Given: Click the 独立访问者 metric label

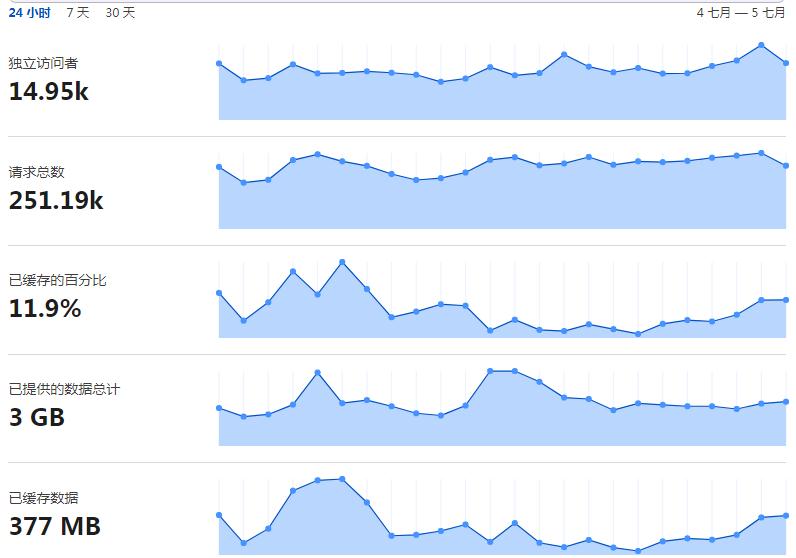Looking at the screenshot, I should (x=43, y=63).
